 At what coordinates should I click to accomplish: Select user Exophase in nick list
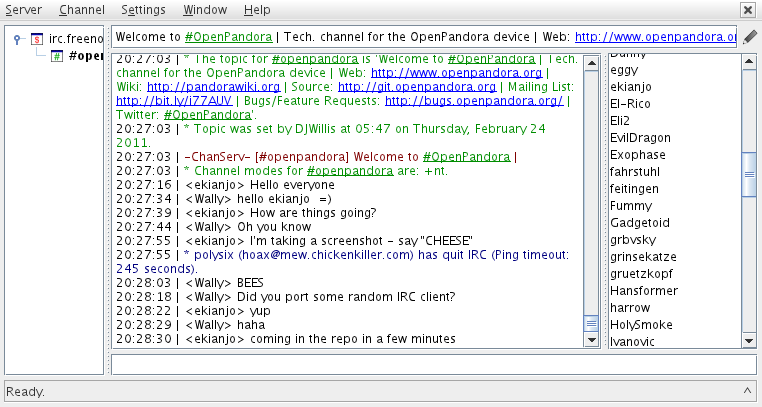(x=638, y=155)
